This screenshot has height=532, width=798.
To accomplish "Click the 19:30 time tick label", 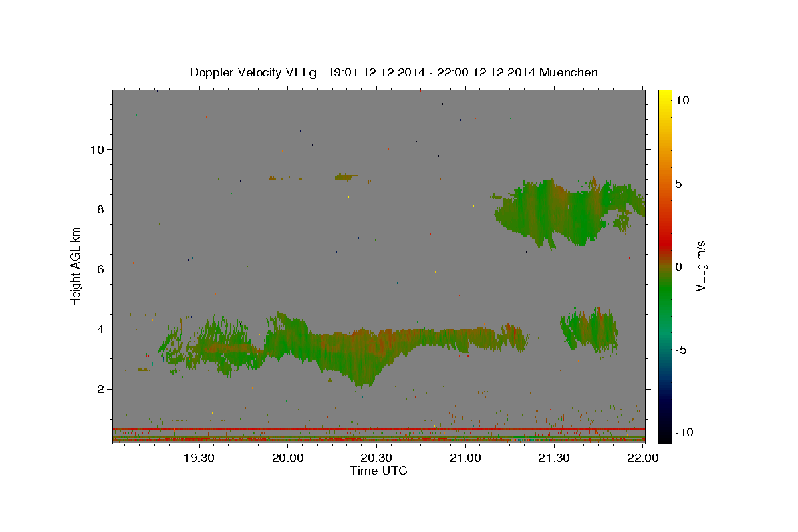I will tap(199, 458).
